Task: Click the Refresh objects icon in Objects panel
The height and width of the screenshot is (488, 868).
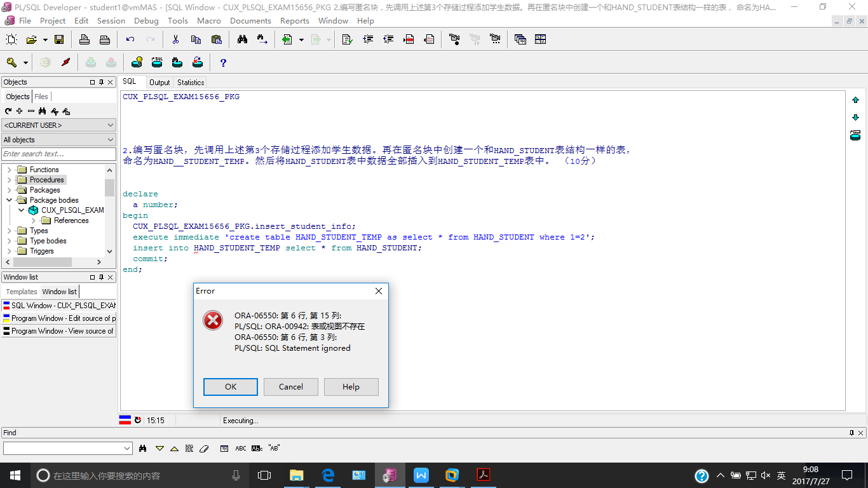Action: point(8,111)
